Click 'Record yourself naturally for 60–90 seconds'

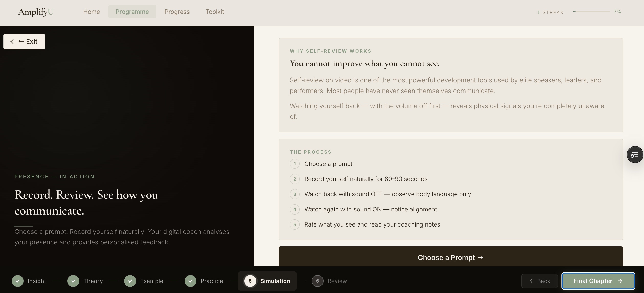pos(366,179)
